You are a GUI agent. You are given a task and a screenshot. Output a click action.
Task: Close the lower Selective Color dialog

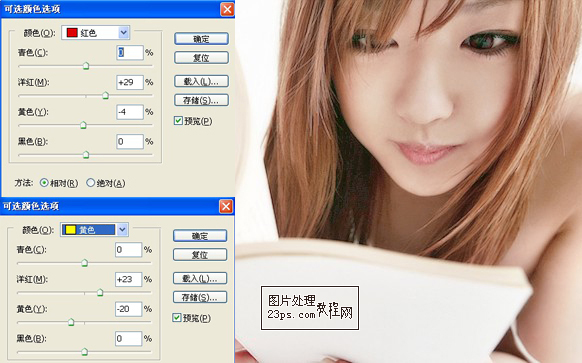coord(226,206)
